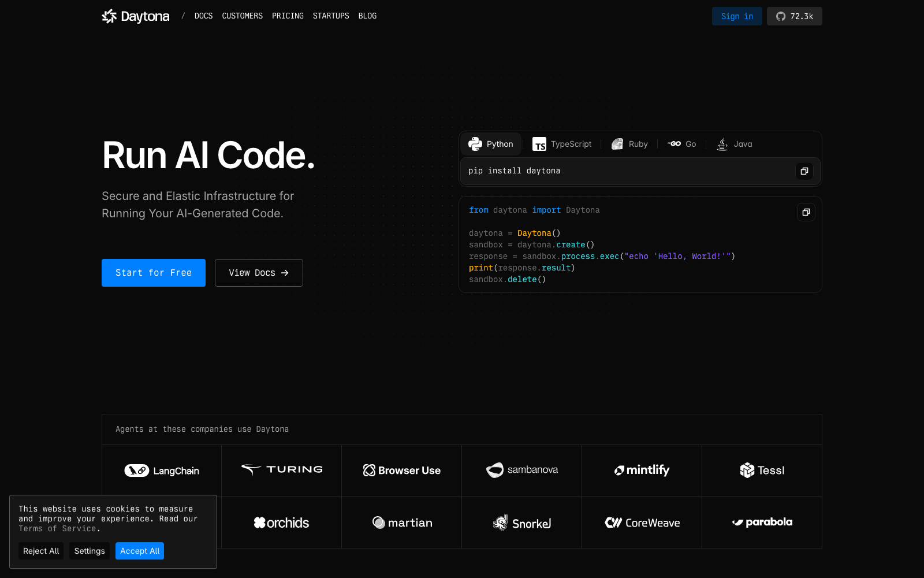Click the Daytona logo in header
Viewport: 924px width, 578px height.
[x=136, y=16]
